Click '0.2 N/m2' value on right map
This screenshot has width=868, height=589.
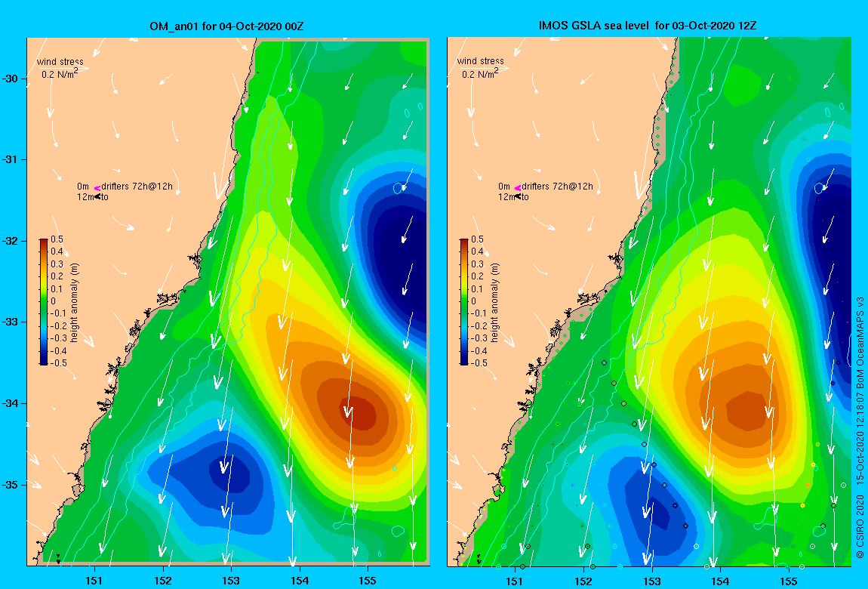pyautogui.click(x=481, y=72)
